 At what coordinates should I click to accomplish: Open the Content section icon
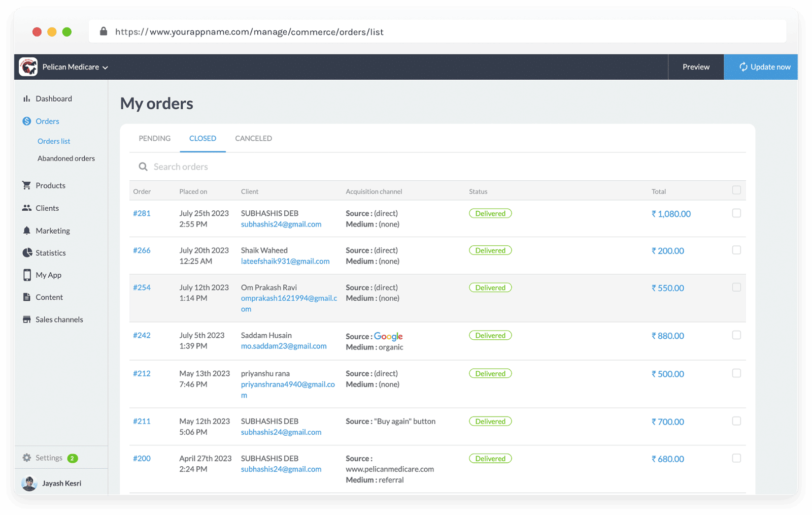26,297
